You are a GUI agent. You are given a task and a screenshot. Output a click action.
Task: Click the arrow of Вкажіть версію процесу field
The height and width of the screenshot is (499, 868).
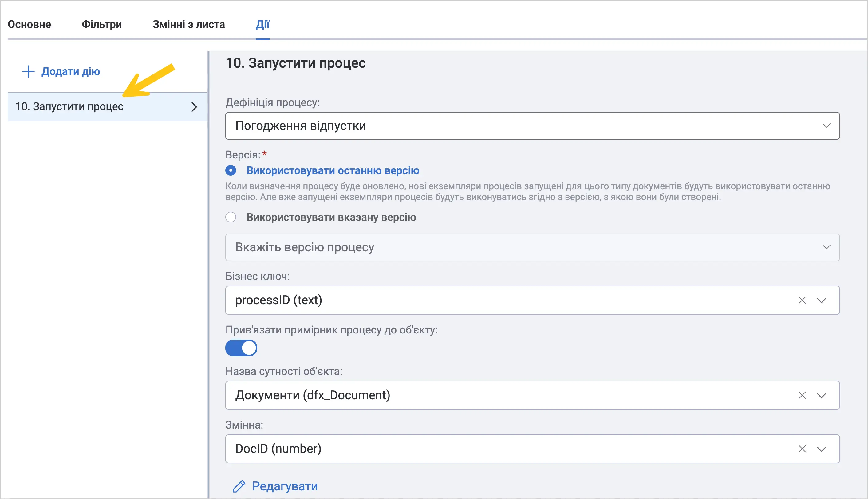pyautogui.click(x=826, y=247)
